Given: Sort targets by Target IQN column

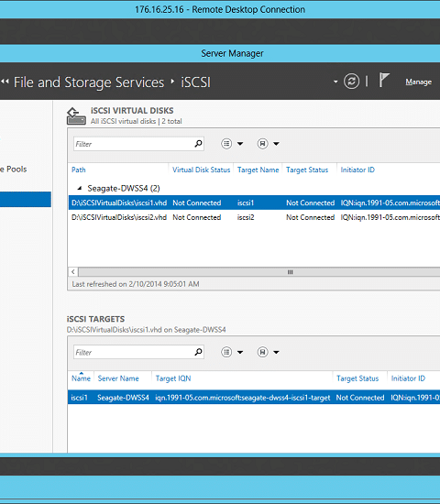Looking at the screenshot, I should pyautogui.click(x=173, y=378).
